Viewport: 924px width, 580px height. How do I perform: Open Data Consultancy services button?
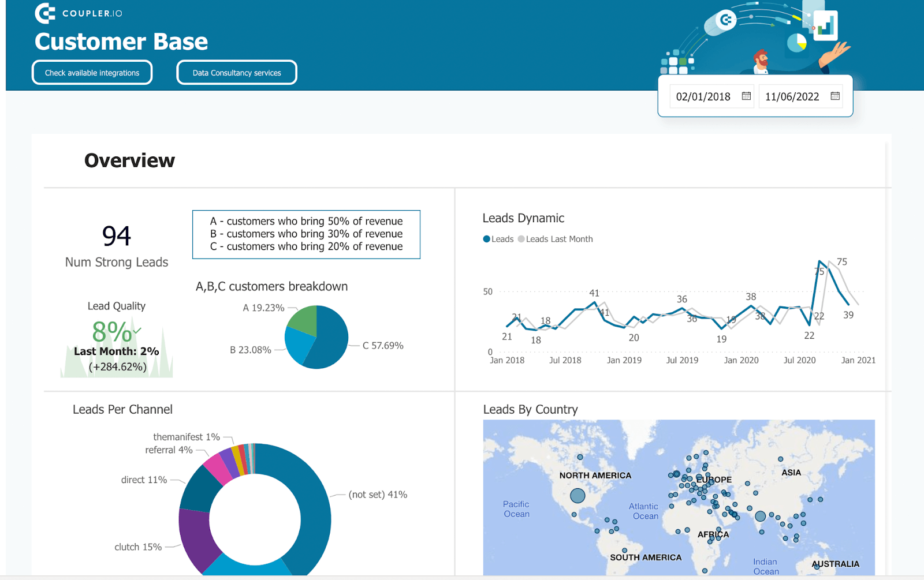pos(237,73)
